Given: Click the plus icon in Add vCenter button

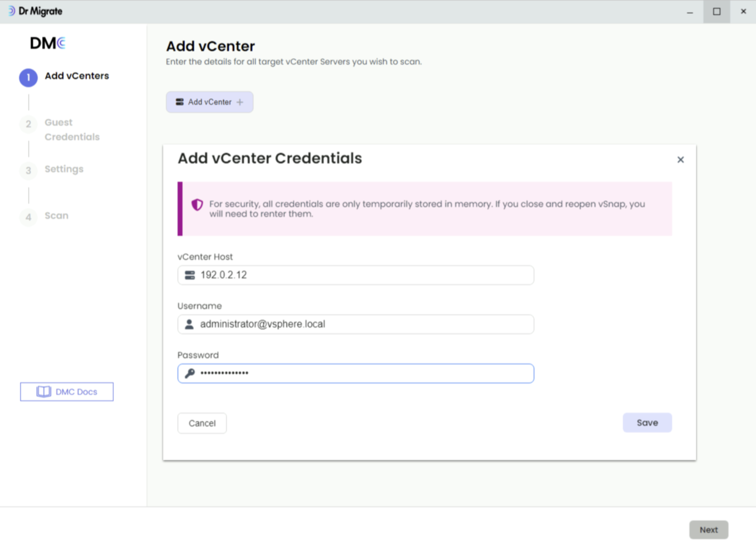Looking at the screenshot, I should pyautogui.click(x=240, y=102).
